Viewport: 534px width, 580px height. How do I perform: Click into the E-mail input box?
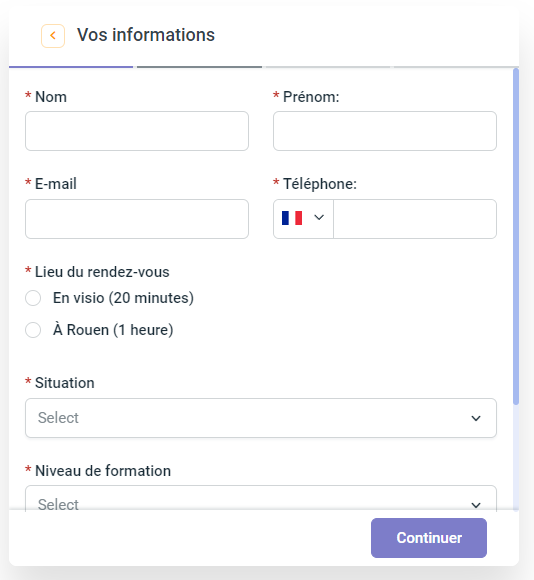[x=137, y=219]
